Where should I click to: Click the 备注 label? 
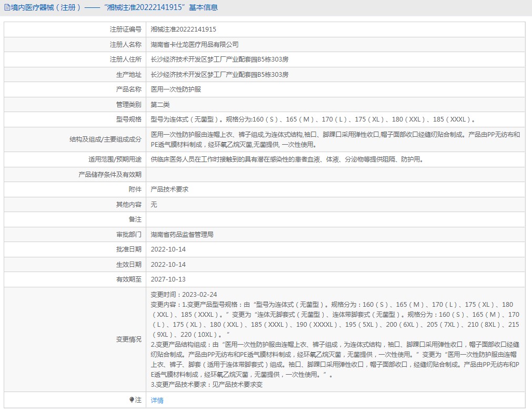(x=135, y=219)
